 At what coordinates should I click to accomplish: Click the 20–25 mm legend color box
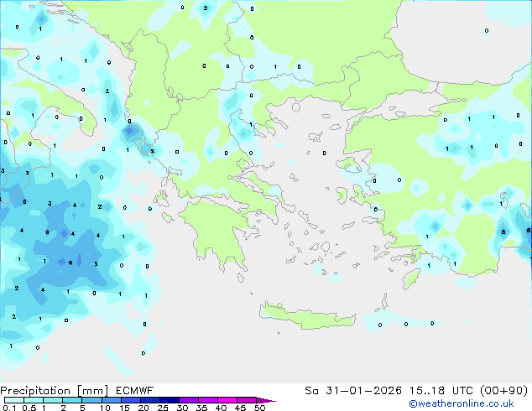(x=149, y=400)
